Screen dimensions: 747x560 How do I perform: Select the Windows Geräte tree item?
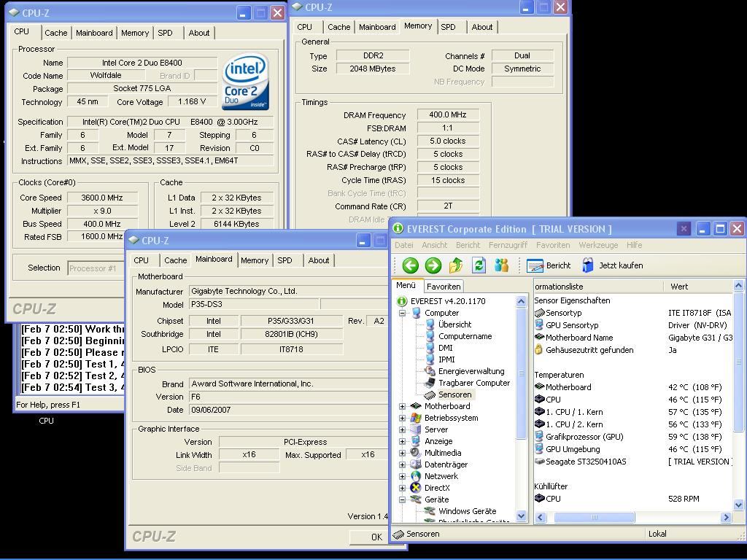tap(467, 511)
